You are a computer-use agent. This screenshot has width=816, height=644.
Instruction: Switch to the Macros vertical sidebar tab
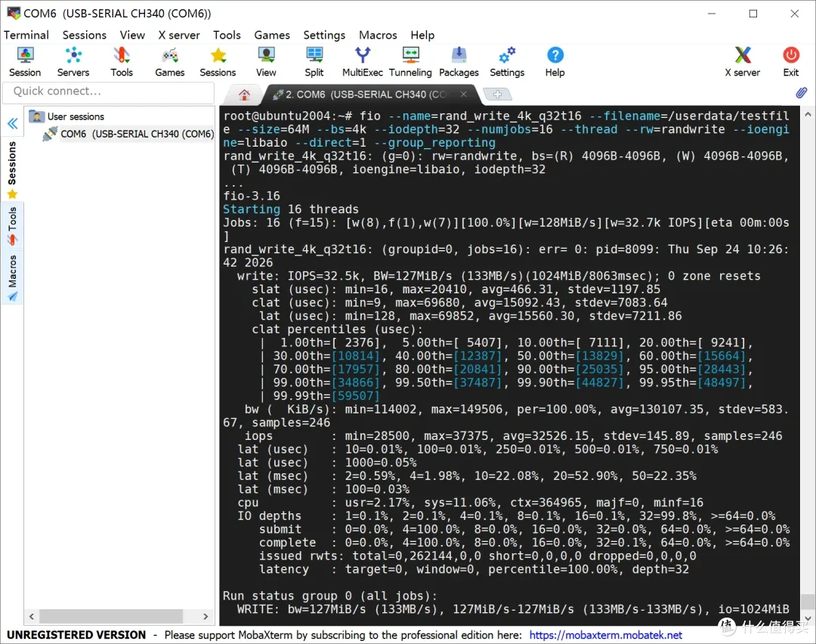coord(12,278)
